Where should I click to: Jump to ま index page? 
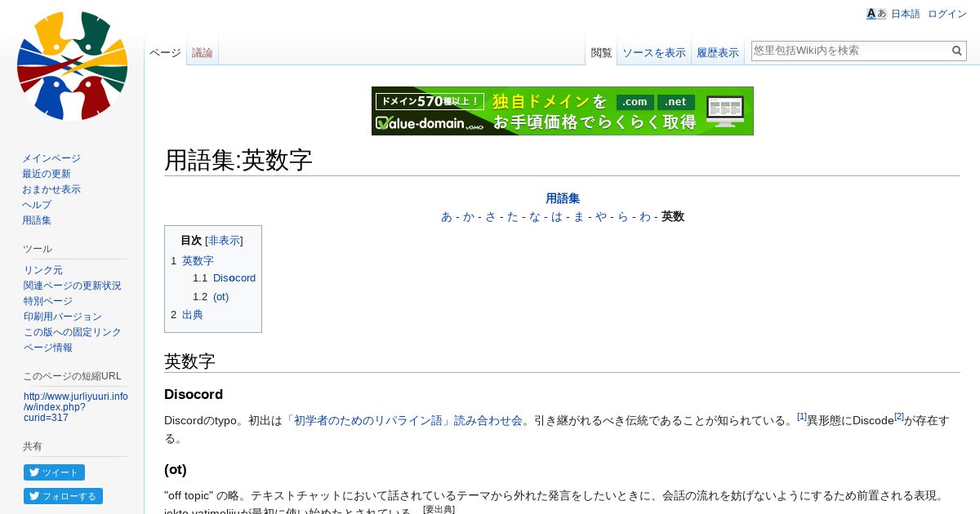click(x=578, y=217)
